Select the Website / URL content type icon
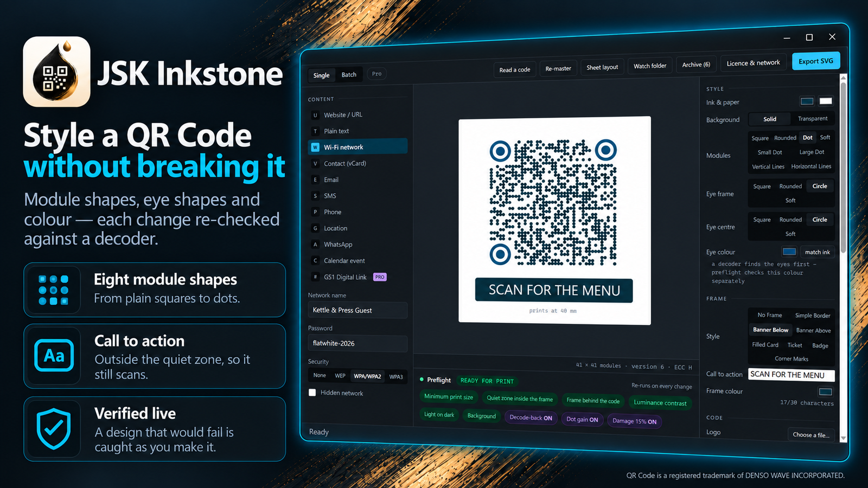The height and width of the screenshot is (488, 868). 315,115
